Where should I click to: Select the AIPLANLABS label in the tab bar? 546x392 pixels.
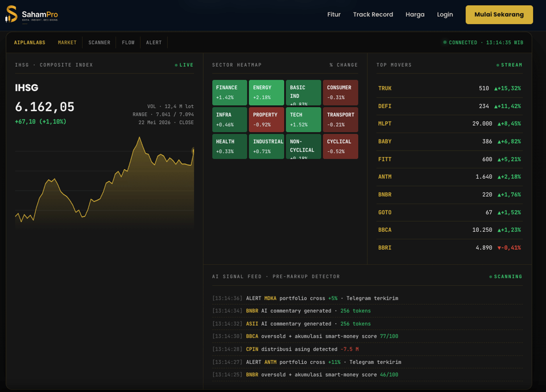[30, 42]
